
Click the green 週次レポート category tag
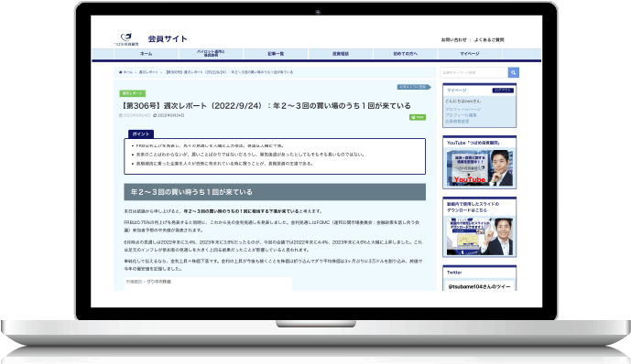133,93
